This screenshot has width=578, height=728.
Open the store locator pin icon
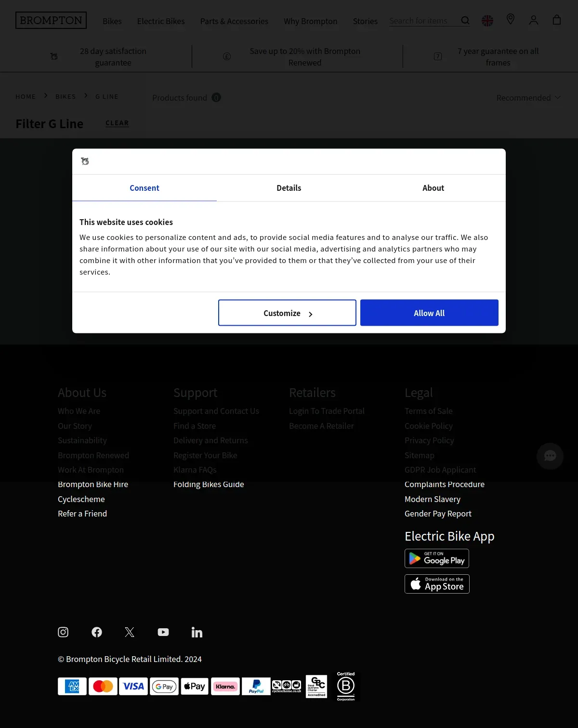pyautogui.click(x=511, y=19)
